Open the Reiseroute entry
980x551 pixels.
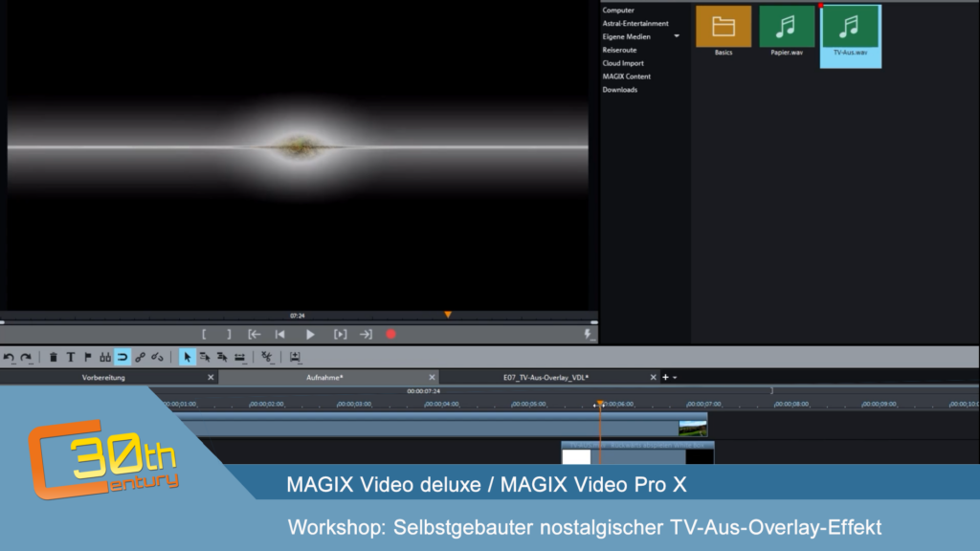coord(619,50)
